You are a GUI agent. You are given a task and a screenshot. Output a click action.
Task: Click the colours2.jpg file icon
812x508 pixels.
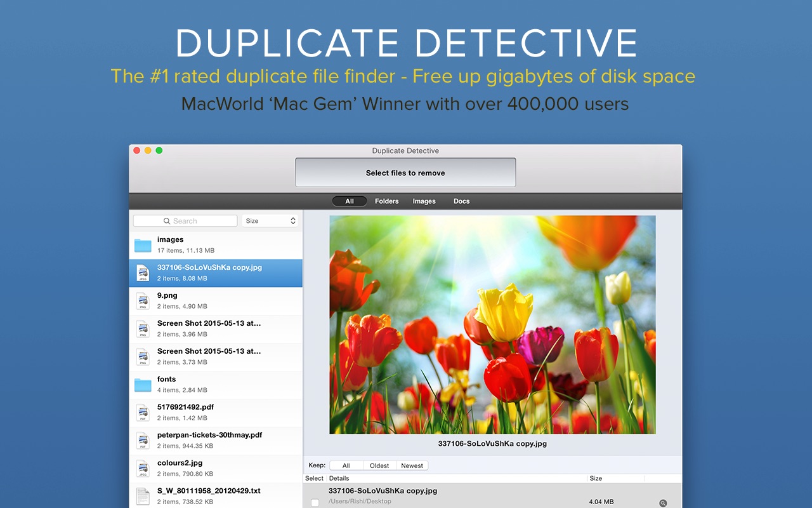pos(143,469)
